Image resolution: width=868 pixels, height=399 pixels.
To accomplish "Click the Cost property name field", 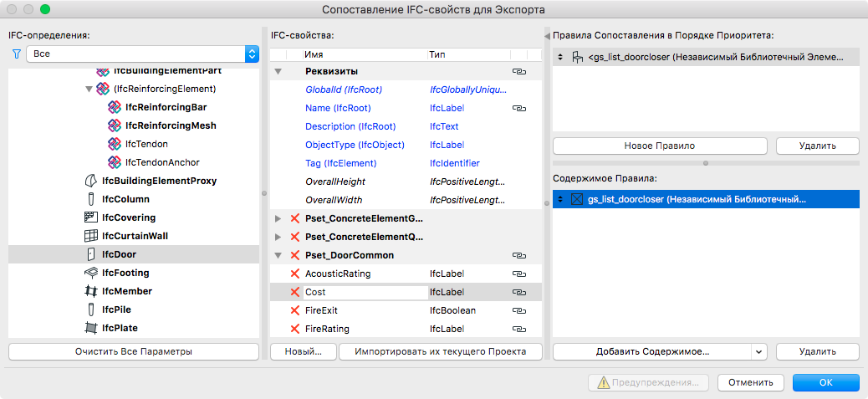I will (365, 292).
